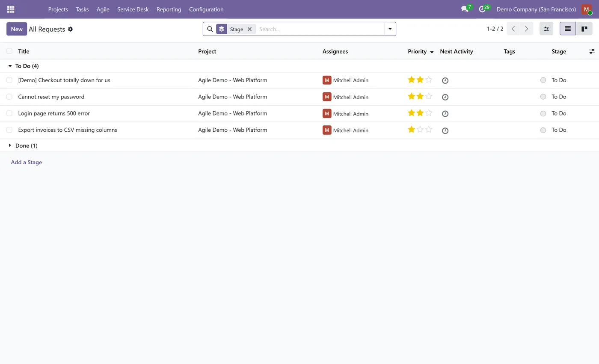Viewport: 599px width, 364px height.
Task: Open the company switcher Demo Company
Action: (536, 9)
